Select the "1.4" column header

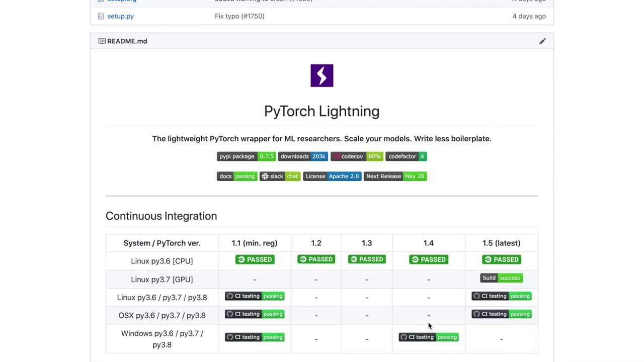[429, 243]
